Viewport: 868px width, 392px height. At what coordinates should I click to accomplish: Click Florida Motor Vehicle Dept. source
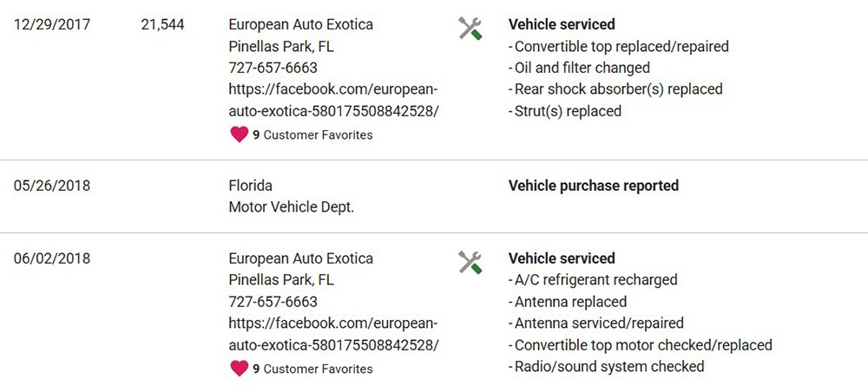291,196
